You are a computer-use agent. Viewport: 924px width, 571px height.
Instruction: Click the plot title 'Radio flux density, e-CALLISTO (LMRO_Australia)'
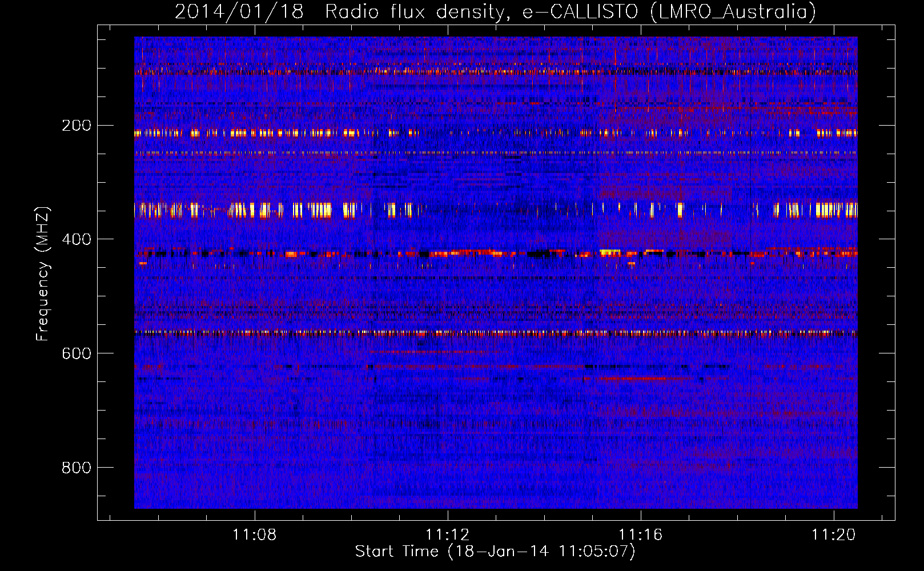point(571,11)
